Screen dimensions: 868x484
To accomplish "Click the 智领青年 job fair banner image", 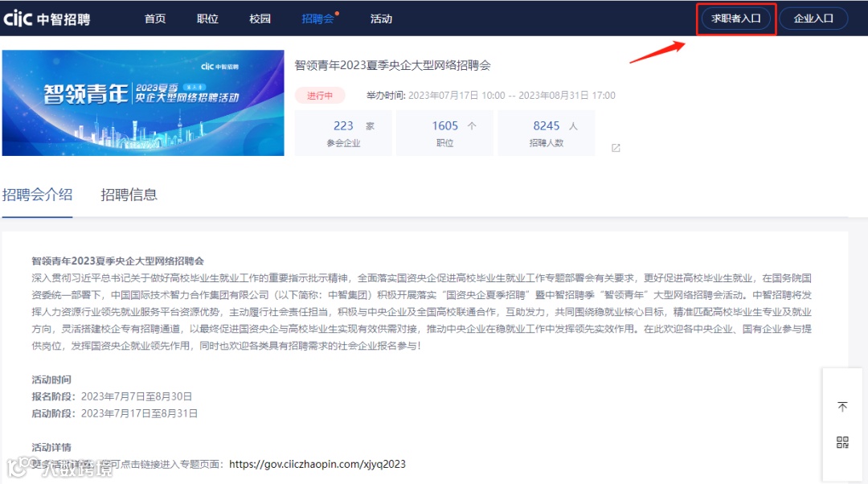I will pos(143,103).
